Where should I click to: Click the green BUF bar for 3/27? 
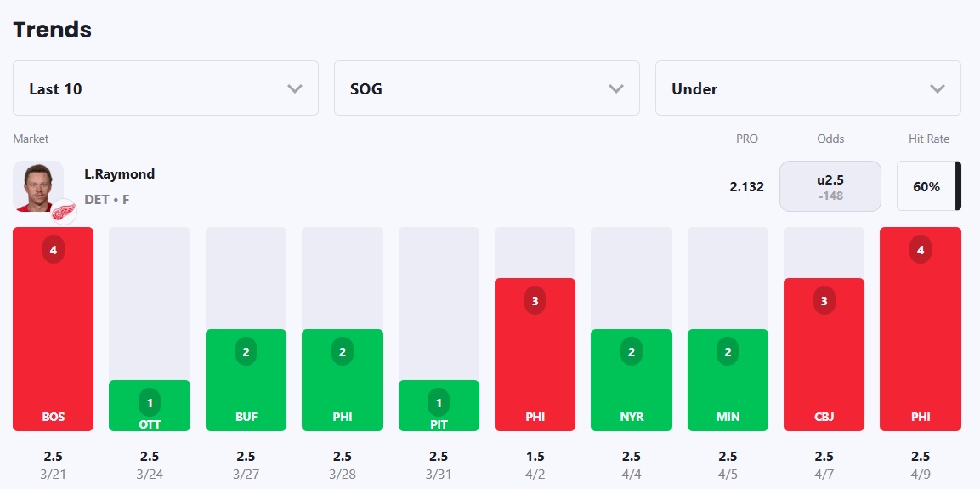click(x=246, y=380)
